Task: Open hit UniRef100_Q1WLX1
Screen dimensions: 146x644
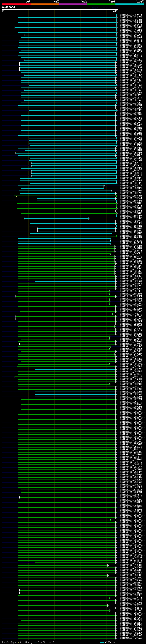Action: (131, 17)
